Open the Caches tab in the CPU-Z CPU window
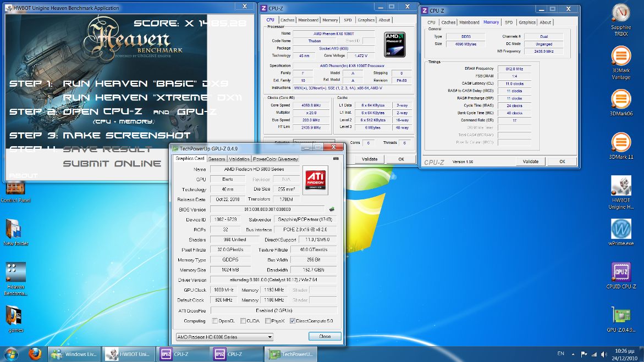 (x=287, y=20)
